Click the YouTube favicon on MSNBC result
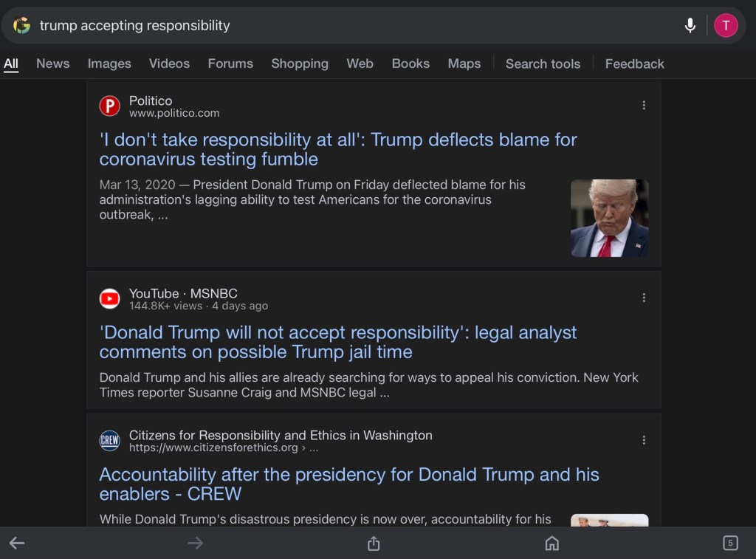 [x=110, y=298]
